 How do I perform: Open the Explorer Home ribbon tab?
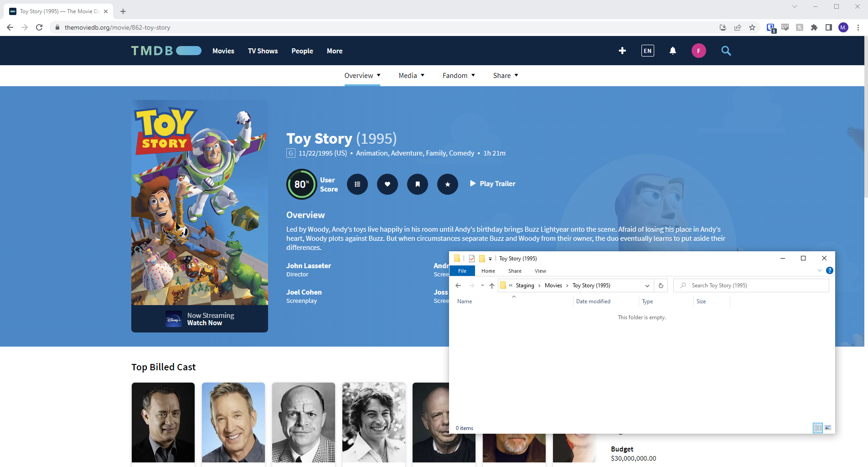click(x=488, y=271)
